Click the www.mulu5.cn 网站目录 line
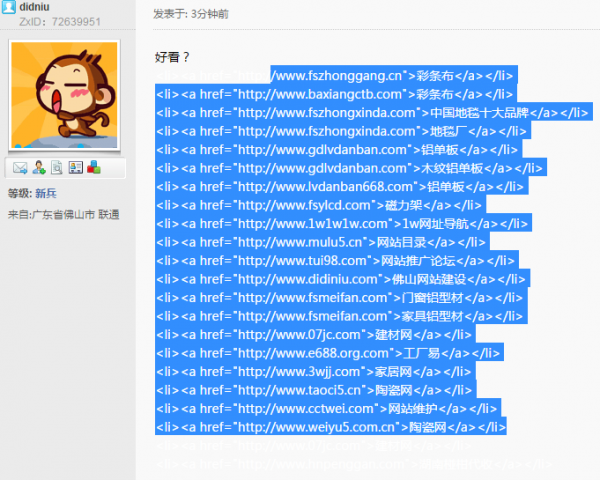Image resolution: width=600 pixels, height=480 pixels. tap(321, 242)
